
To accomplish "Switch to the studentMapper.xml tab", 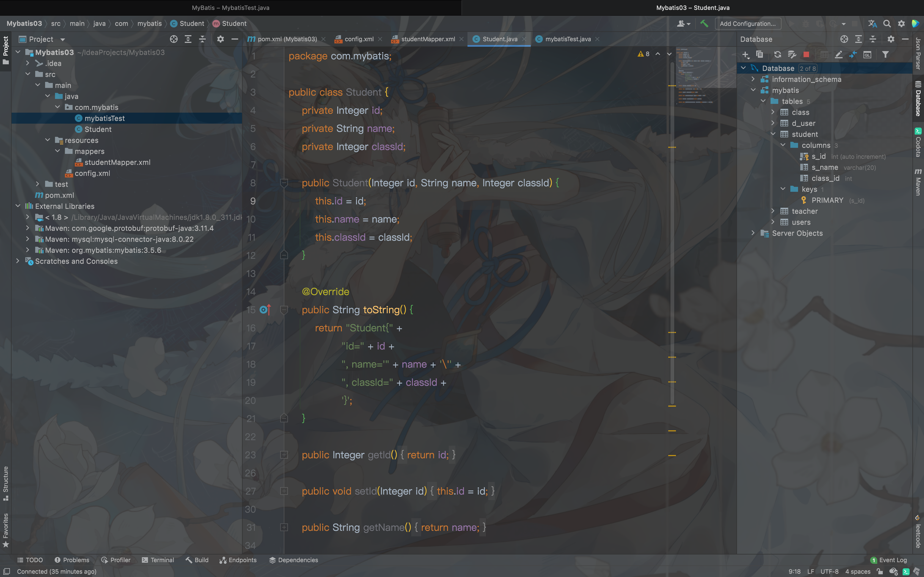I will pyautogui.click(x=428, y=39).
